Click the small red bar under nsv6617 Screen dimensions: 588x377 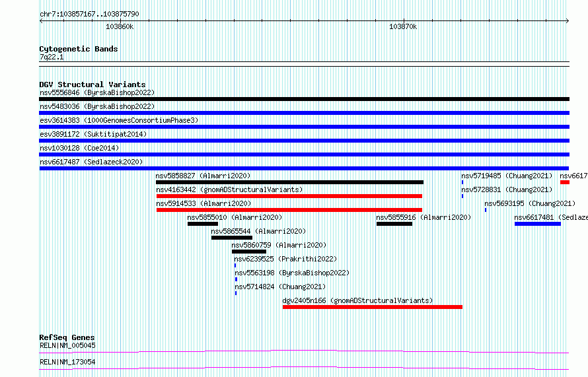click(x=565, y=182)
